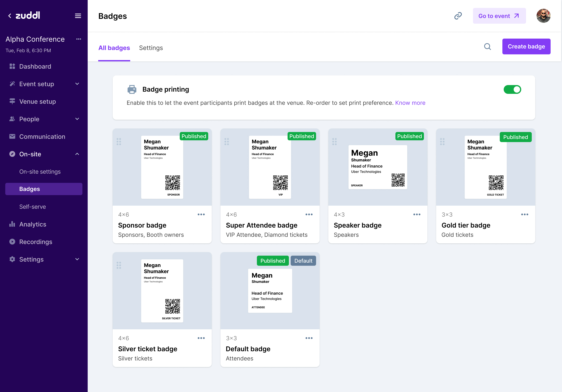Switch to the Settings tab

151,48
